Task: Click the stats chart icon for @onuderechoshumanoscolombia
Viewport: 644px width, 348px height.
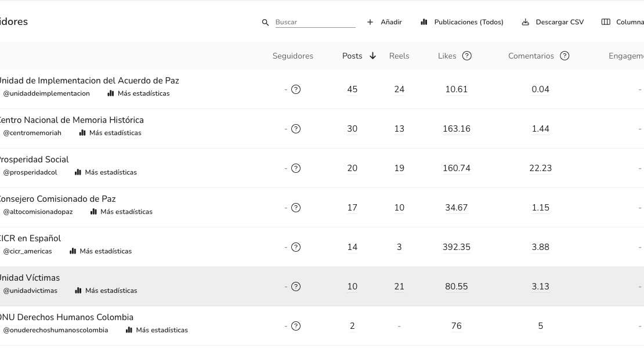Action: coord(129,330)
